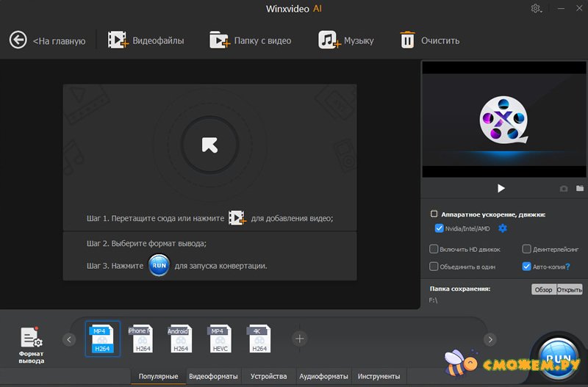Open the Аудиоформаты tab
This screenshot has width=588, height=387.
click(x=323, y=377)
